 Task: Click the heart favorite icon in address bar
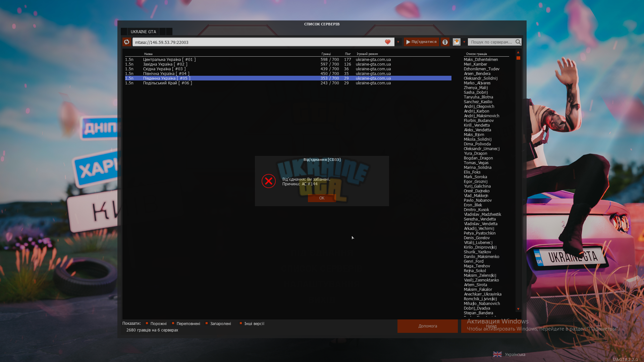pyautogui.click(x=388, y=42)
